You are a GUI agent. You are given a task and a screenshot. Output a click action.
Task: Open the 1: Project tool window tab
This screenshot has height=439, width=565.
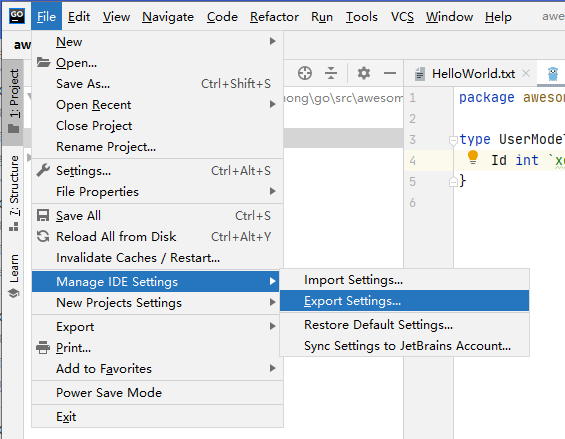13,102
